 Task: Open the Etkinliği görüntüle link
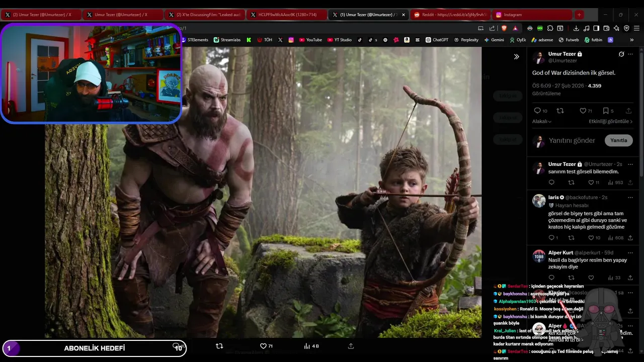click(x=611, y=121)
